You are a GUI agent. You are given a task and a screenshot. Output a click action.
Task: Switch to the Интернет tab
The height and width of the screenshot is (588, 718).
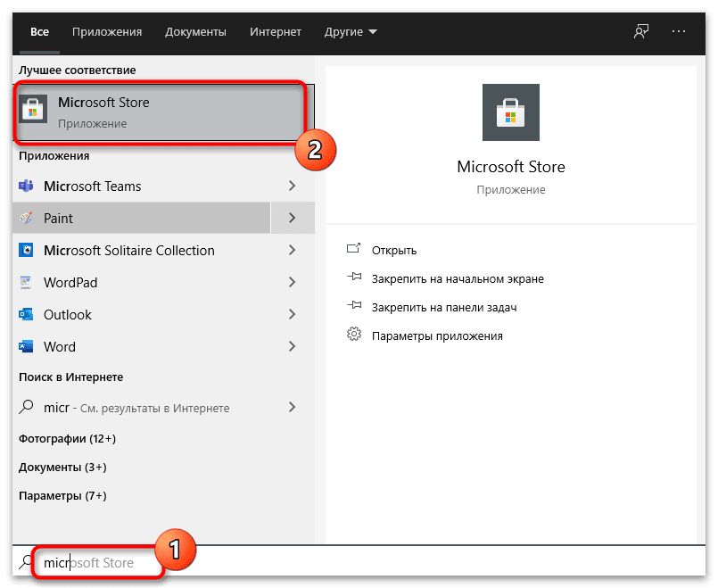[276, 31]
